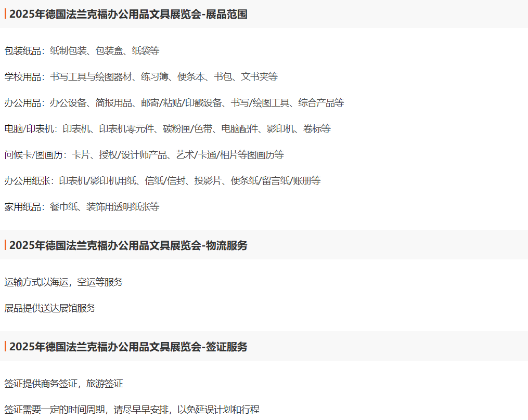528x420 pixels.
Task: Select the 家用纸品 line about 餐巾纸
Action: coord(82,207)
